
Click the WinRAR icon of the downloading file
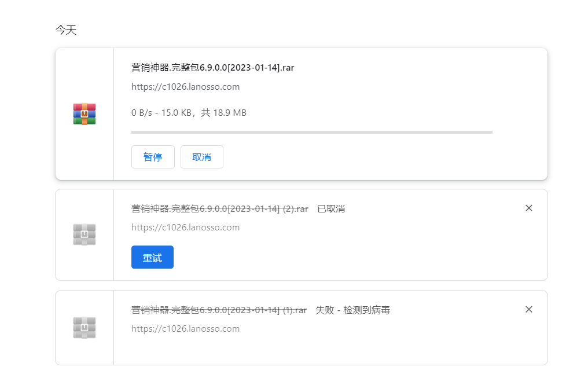(x=84, y=113)
